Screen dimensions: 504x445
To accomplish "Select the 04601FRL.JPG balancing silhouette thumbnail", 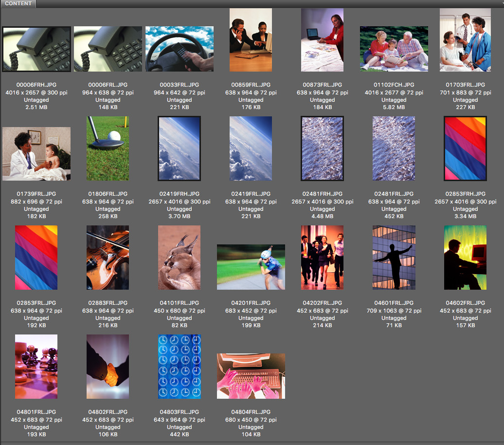I will point(394,258).
